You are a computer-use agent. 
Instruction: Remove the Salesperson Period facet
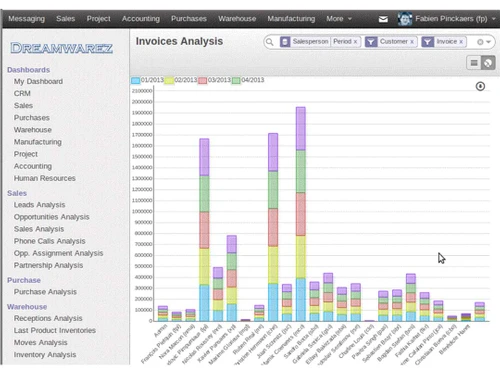click(355, 42)
